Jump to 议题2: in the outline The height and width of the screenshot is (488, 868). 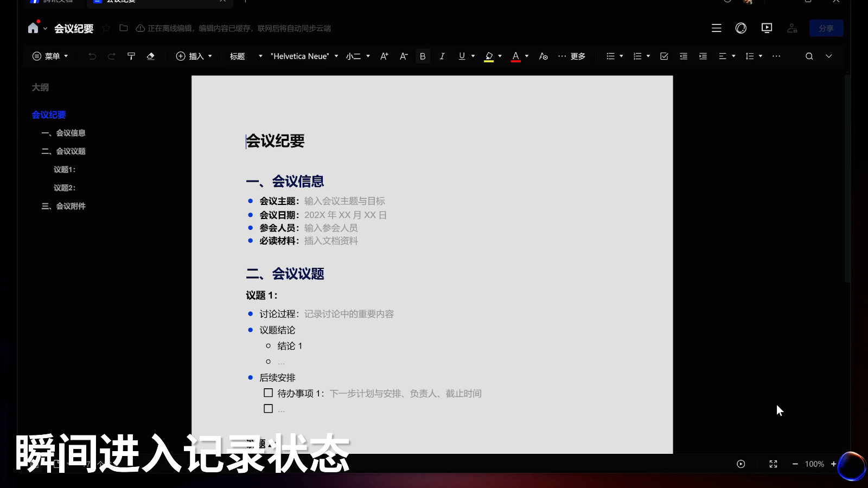(x=65, y=188)
